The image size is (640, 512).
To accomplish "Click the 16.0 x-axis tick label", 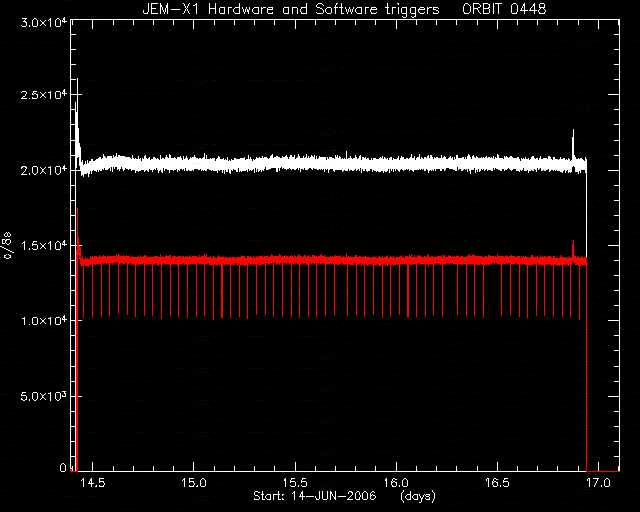I will click(x=396, y=483).
